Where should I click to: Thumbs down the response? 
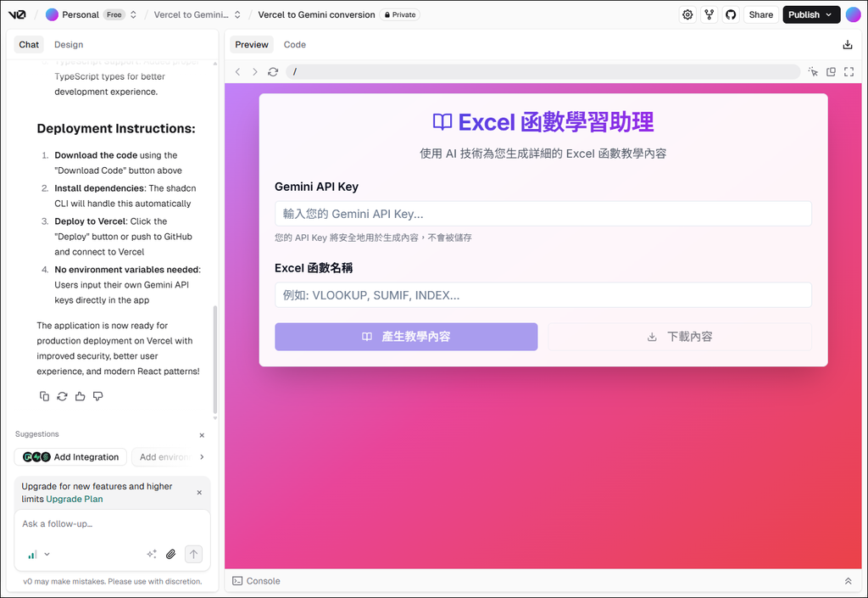(98, 396)
